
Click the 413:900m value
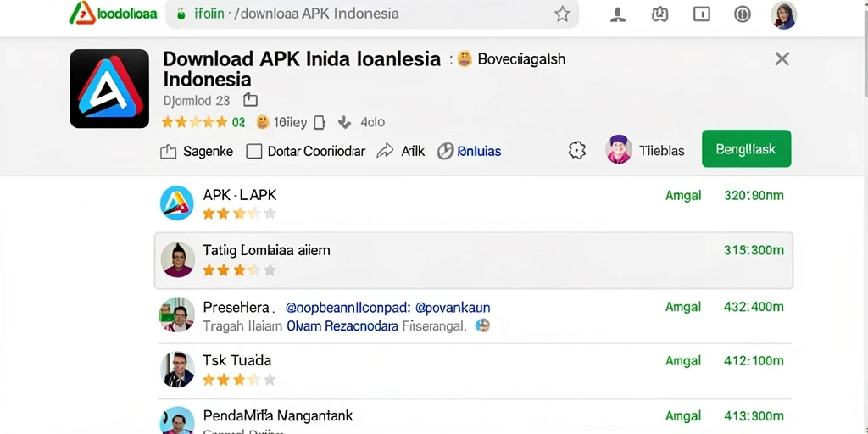point(754,415)
